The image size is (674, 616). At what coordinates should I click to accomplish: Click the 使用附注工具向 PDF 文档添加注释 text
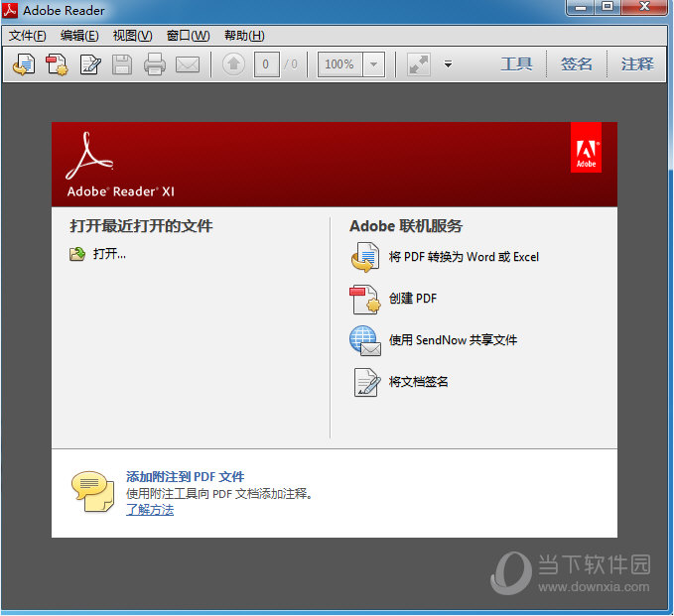point(219,494)
